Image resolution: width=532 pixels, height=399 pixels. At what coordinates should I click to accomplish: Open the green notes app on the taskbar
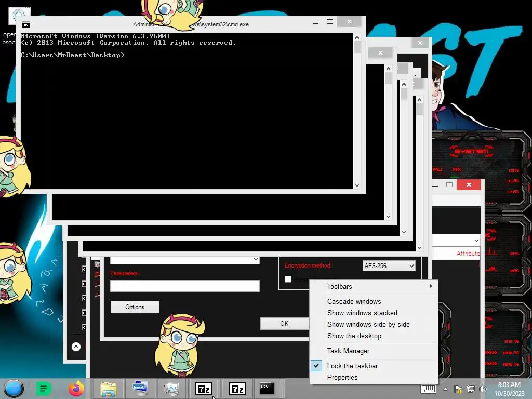44,389
